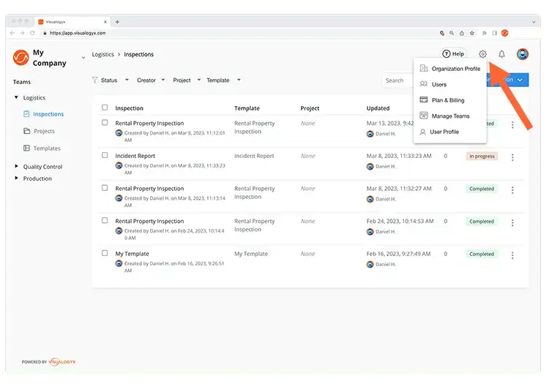
Task: Toggle the select-all checkbox in table header
Action: tap(105, 108)
